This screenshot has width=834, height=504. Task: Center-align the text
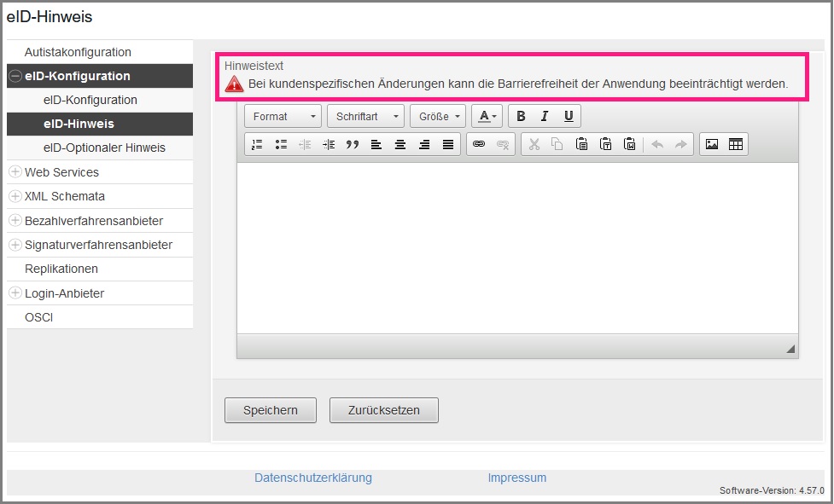click(400, 145)
